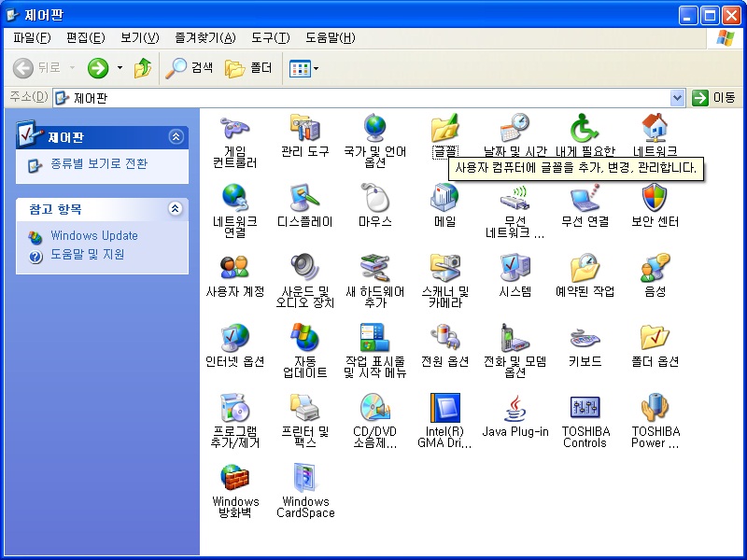The height and width of the screenshot is (560, 747).
Task: Open 날짜 및 시간 clock icon
Action: (x=515, y=128)
